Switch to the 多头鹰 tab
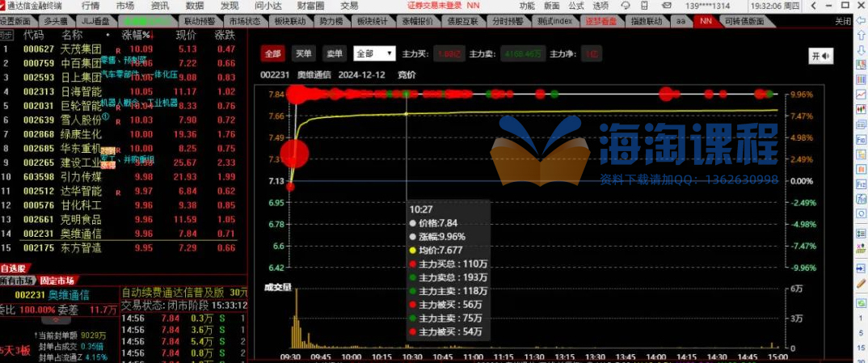 (x=56, y=21)
